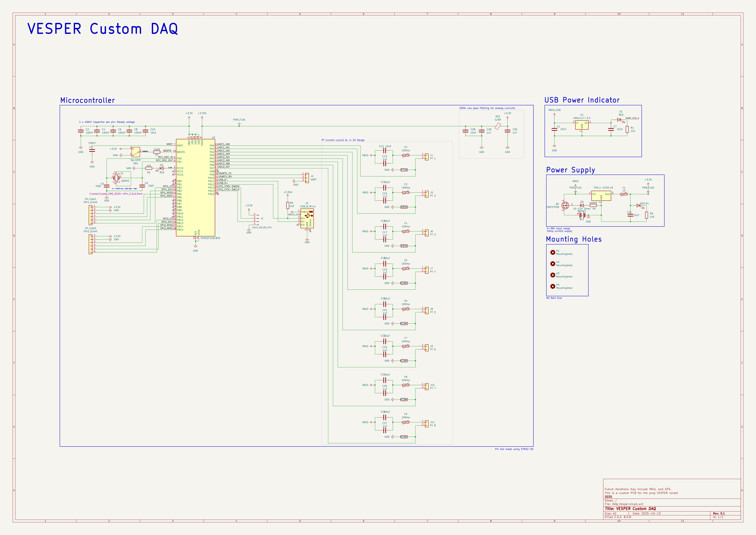
Task: Select the XH_Type1 SPI1_SLAVE connector symbol
Action: click(x=91, y=215)
